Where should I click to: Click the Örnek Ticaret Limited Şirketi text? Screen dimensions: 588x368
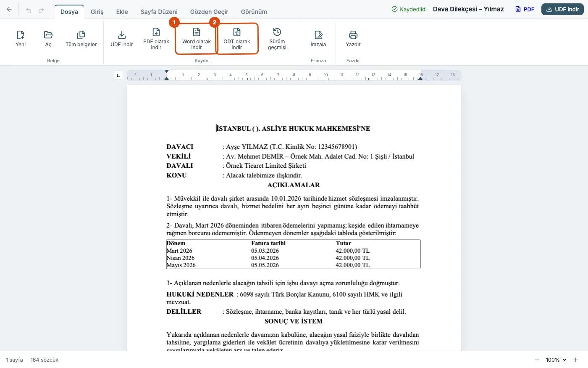point(266,166)
